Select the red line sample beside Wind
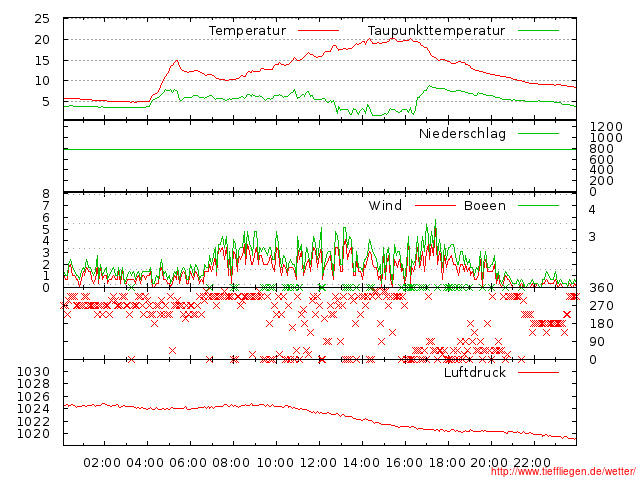The height and width of the screenshot is (480, 640). [x=435, y=205]
